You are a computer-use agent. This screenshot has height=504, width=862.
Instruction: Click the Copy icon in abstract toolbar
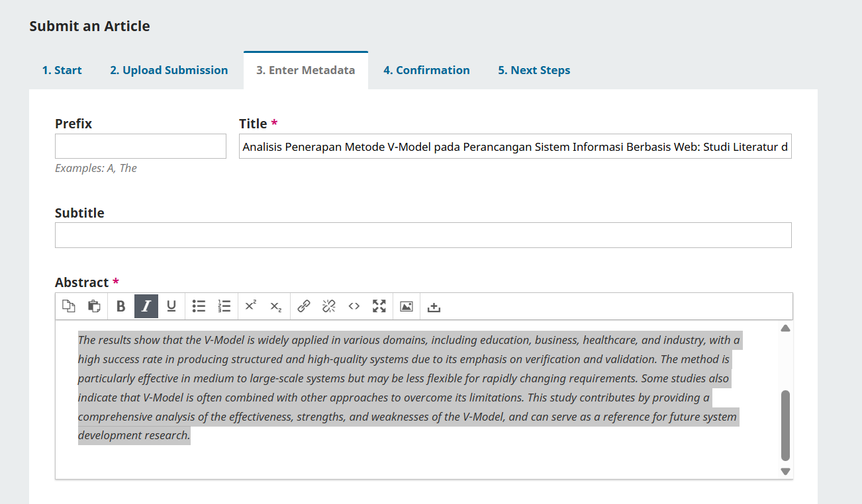tap(69, 306)
